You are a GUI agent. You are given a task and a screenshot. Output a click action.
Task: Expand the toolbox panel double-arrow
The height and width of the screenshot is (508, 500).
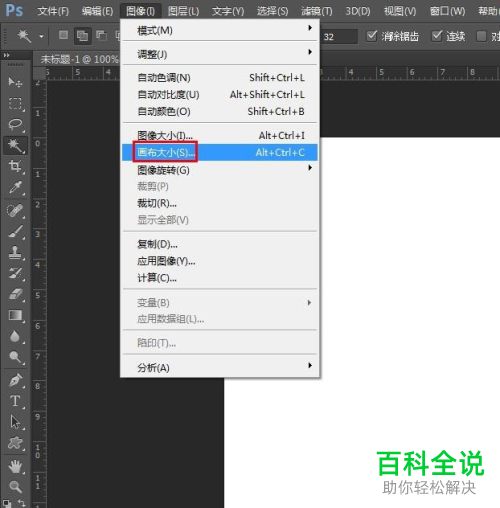coord(6,55)
